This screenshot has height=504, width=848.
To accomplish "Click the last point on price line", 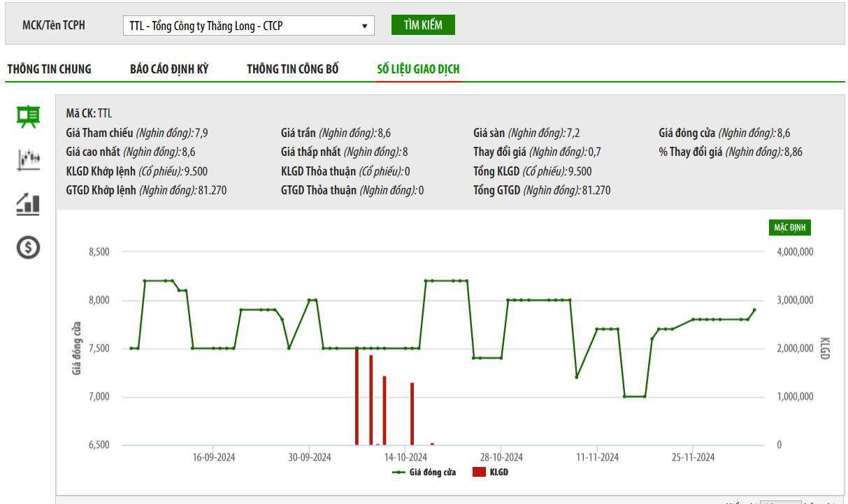I will pyautogui.click(x=754, y=310).
